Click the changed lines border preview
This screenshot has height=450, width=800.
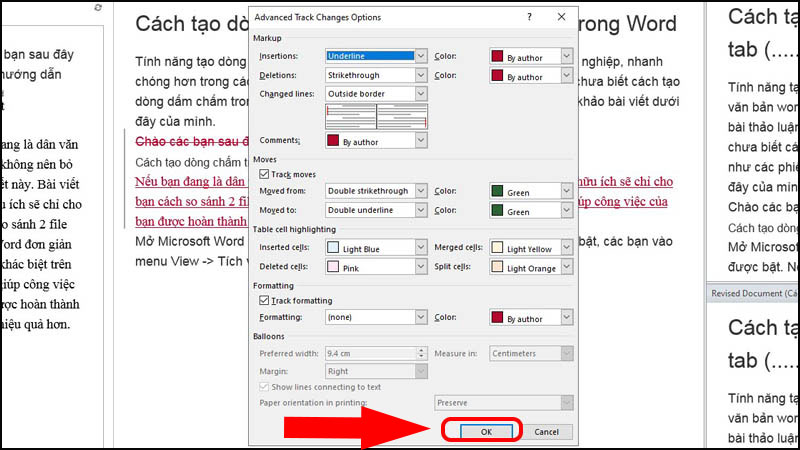click(x=376, y=117)
